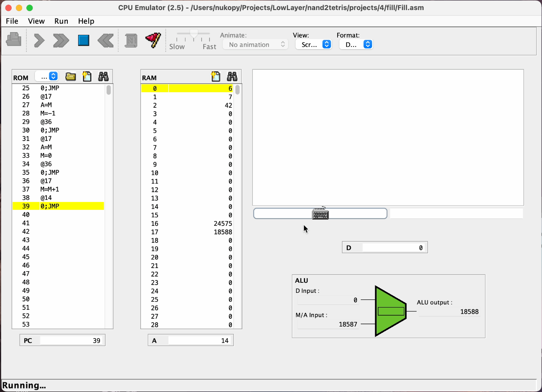Image resolution: width=542 pixels, height=392 pixels.
Task: Click the RAM clear icon
Action: 216,77
